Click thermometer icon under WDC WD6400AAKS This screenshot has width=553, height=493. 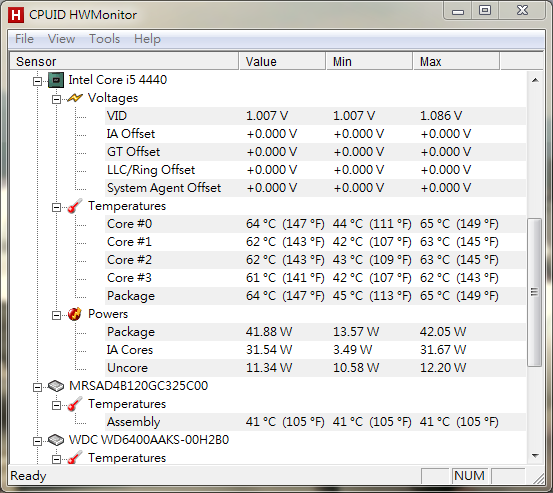pos(75,458)
